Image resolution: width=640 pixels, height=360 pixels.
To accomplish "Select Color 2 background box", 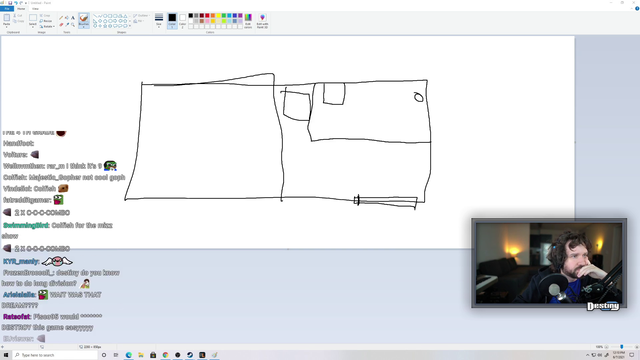I will pos(182,21).
